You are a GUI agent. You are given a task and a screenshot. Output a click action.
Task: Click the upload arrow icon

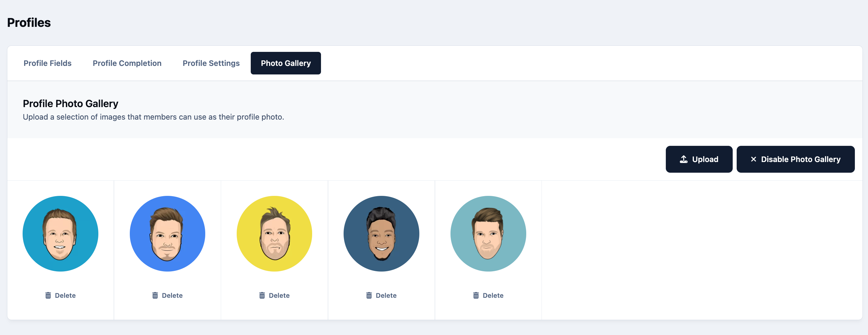click(x=684, y=159)
